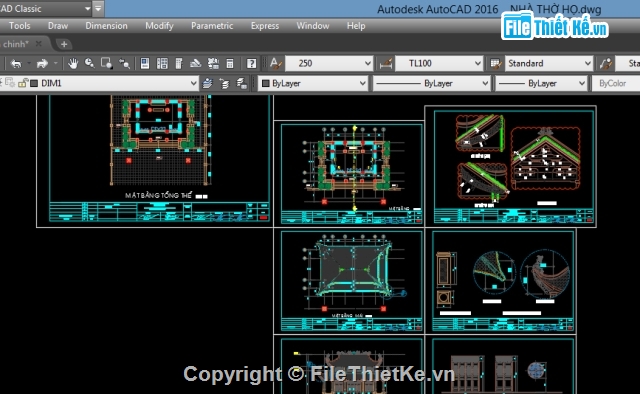Open the Help menu
The width and height of the screenshot is (640, 394).
[x=356, y=26]
